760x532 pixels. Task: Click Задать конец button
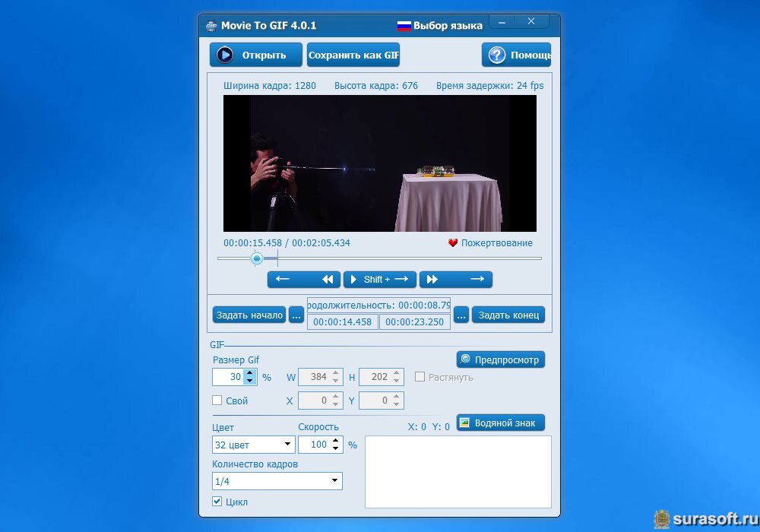[508, 315]
